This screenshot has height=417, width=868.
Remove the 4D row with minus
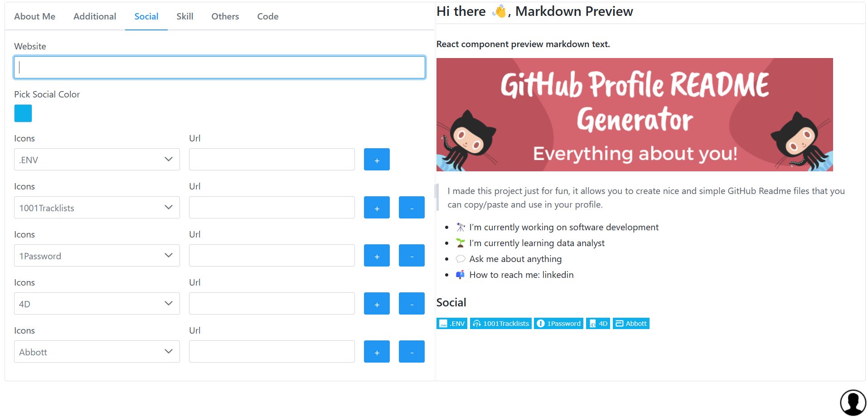(412, 304)
